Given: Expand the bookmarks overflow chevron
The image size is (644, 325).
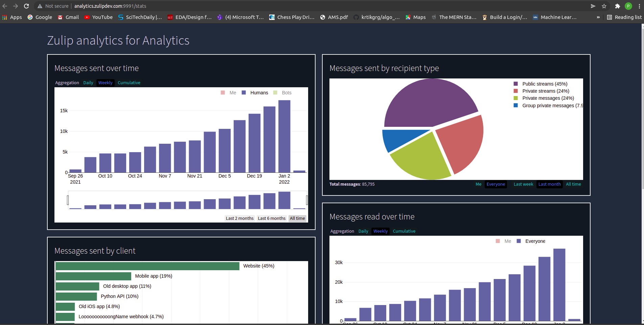Looking at the screenshot, I should pos(598,17).
